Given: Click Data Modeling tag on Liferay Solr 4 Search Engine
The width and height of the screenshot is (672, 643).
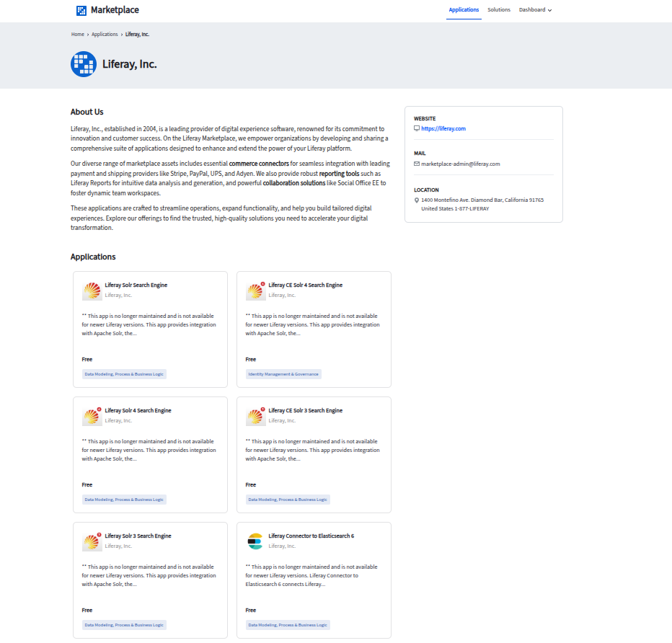Looking at the screenshot, I should click(x=124, y=500).
